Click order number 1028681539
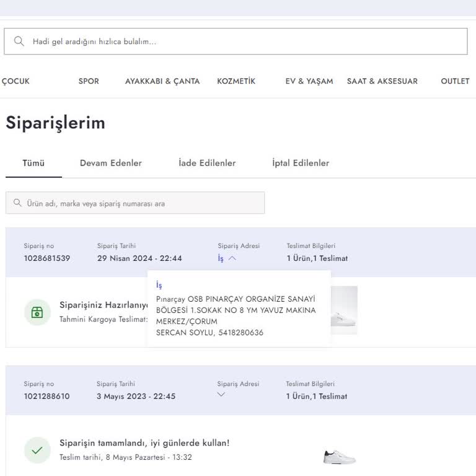The image size is (476, 476). [47, 258]
